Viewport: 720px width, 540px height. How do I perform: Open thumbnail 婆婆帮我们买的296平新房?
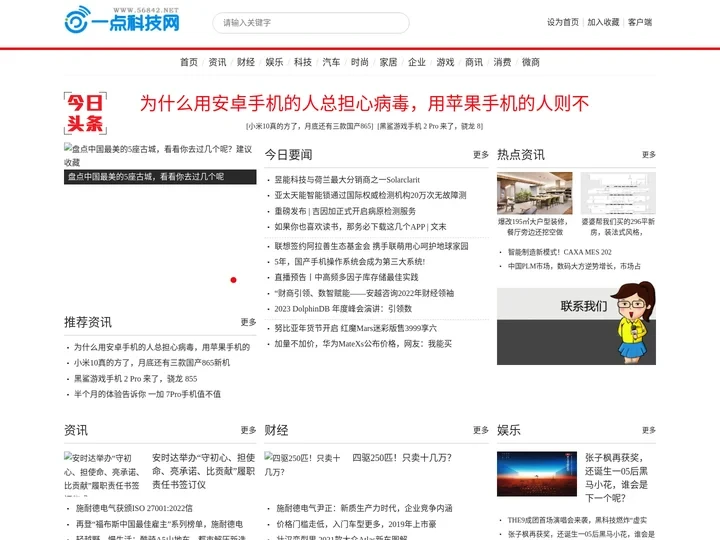click(x=618, y=193)
